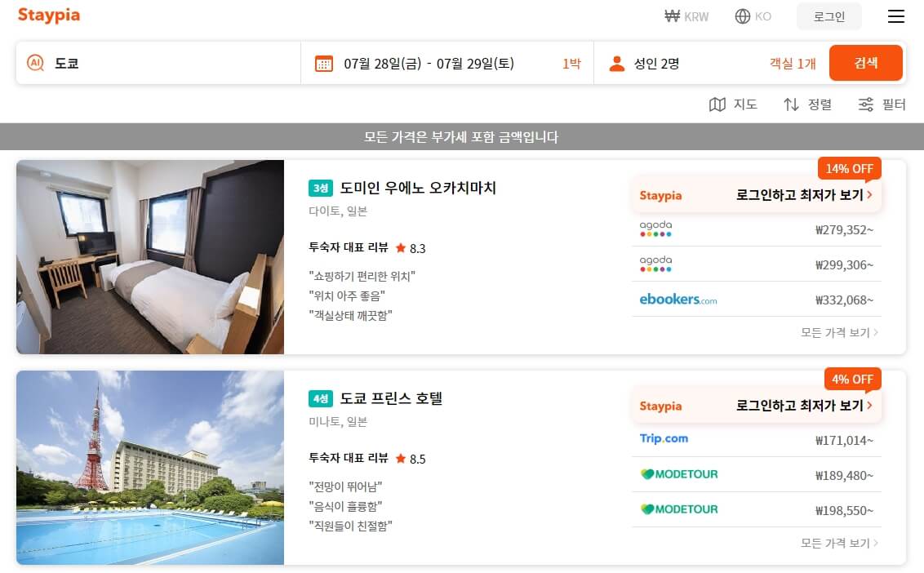Open the 도쿄 프린스 호텔 pool photo
The width and height of the screenshot is (924, 573).
[x=150, y=468]
